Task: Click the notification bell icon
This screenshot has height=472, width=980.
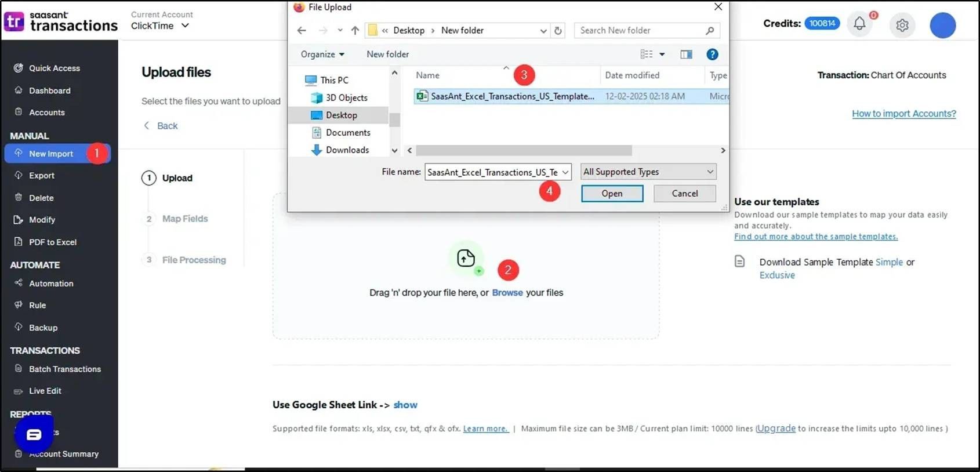Action: point(859,24)
